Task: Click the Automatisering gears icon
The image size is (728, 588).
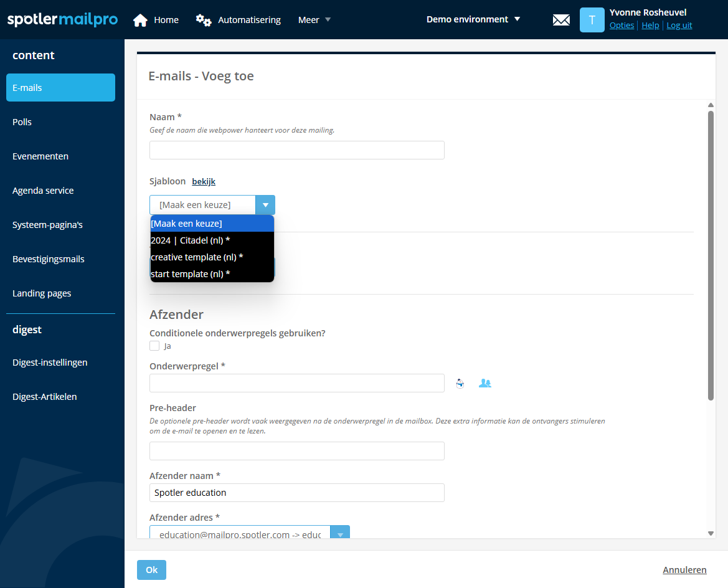Action: pyautogui.click(x=204, y=20)
